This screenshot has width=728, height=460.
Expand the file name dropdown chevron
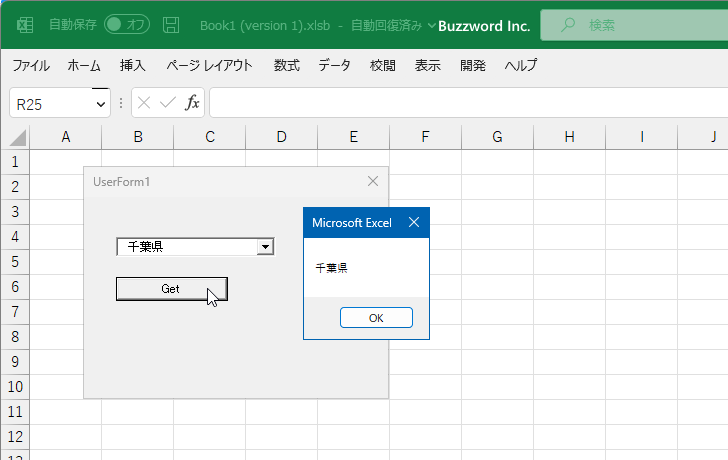tap(431, 25)
